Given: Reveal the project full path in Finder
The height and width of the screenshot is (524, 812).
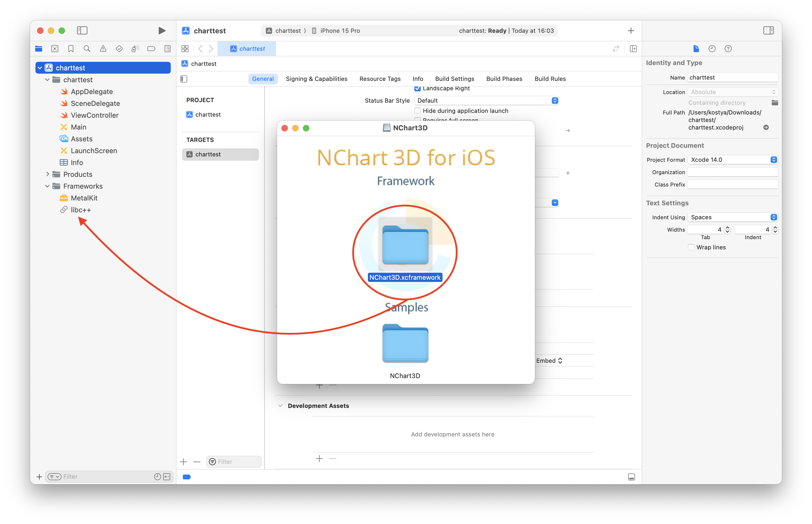Looking at the screenshot, I should [x=766, y=127].
